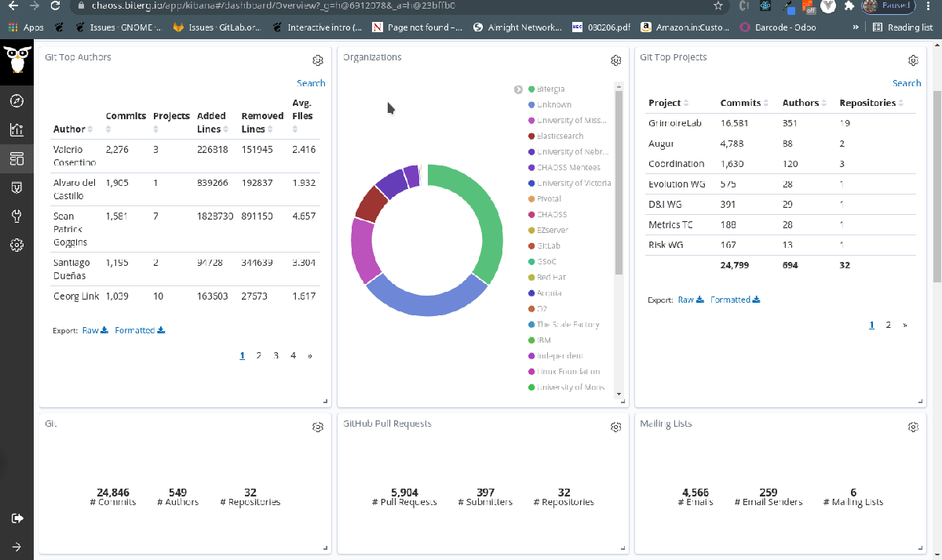Click the shield icon in sidebar
This screenshot has height=560, width=942.
pos(16,188)
